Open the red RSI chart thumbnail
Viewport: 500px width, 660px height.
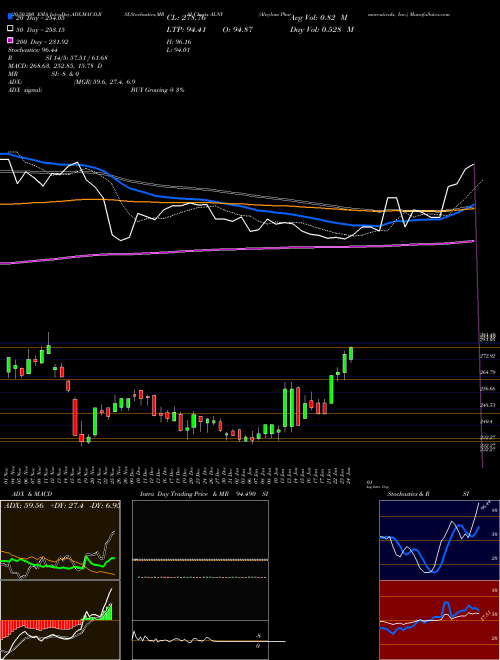point(439,620)
